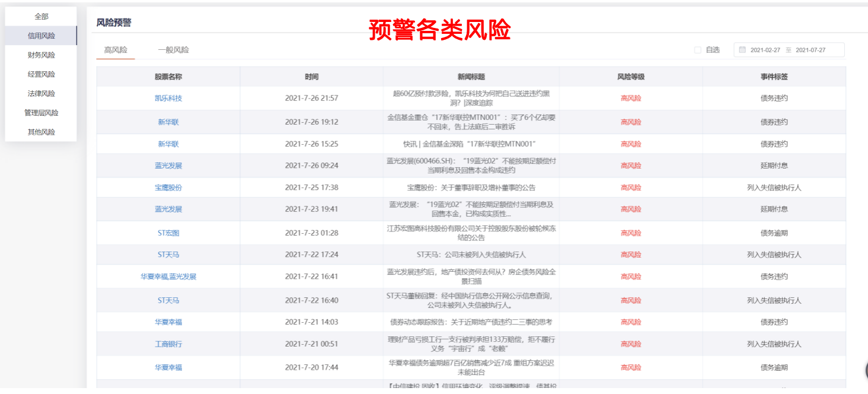Click the calendar icon in date range

(742, 50)
